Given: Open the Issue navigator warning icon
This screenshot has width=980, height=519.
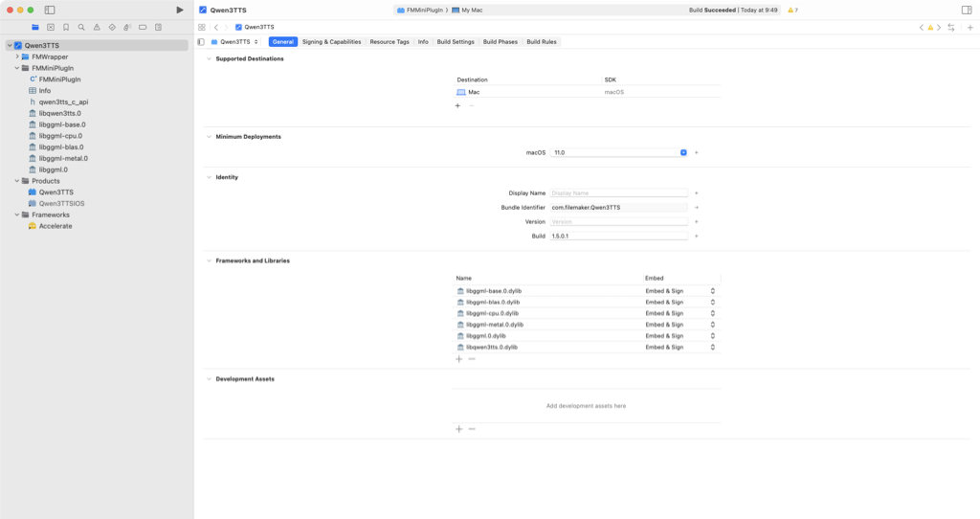Looking at the screenshot, I should click(97, 28).
